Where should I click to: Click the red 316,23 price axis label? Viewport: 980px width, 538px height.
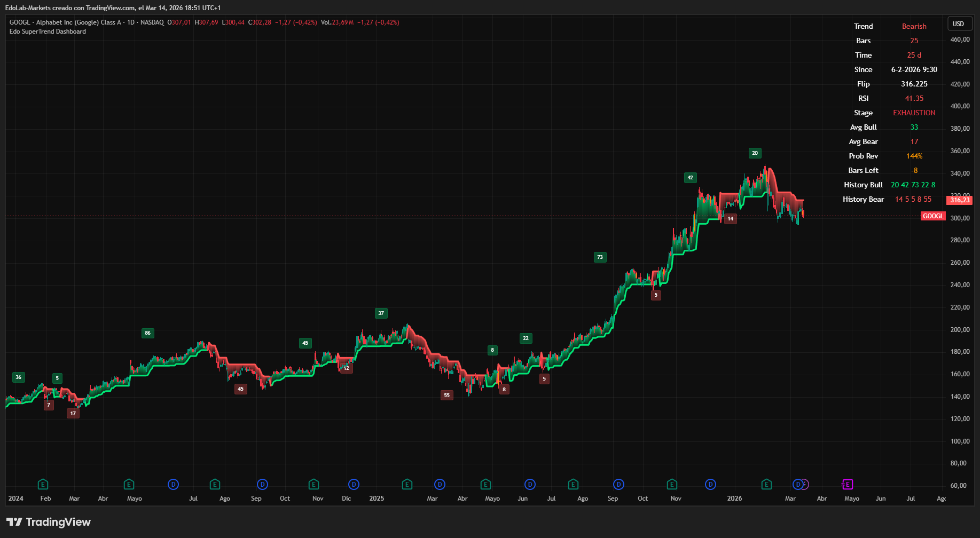coord(960,200)
